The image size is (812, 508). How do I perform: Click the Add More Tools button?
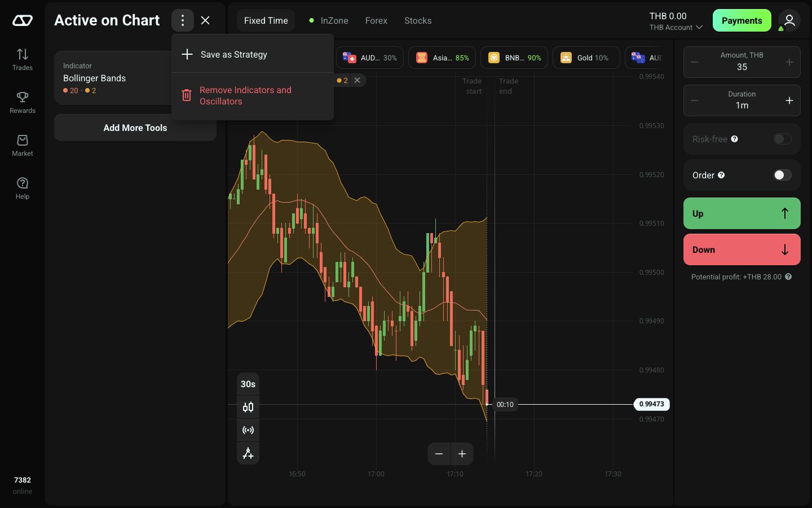pos(135,128)
